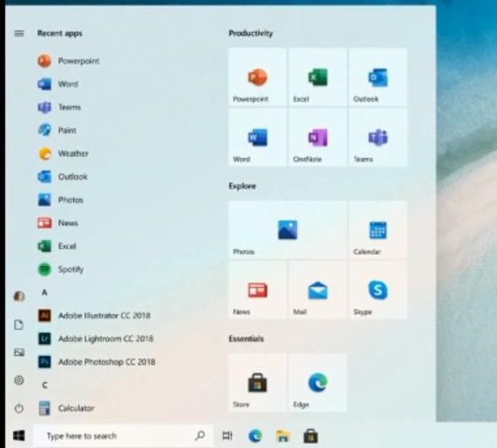Screen dimensions: 497x448
Task: Open Documents from the Start sidebar
Action: point(19,325)
